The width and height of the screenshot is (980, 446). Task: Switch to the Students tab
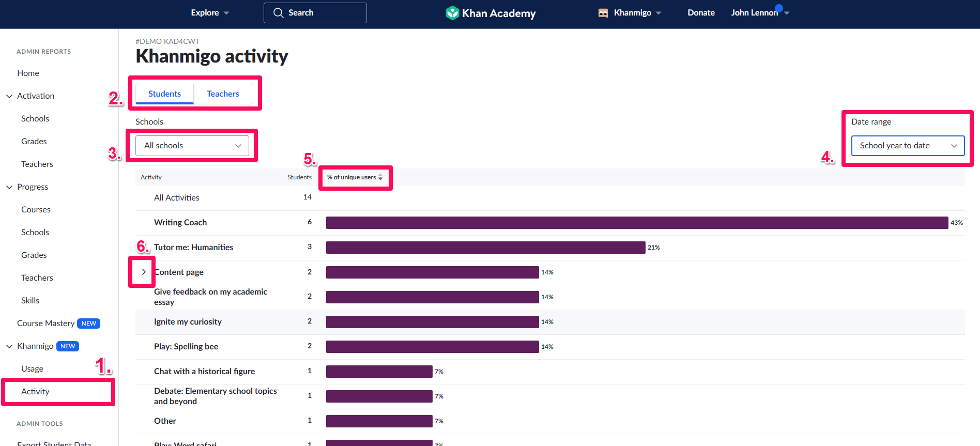[164, 94]
